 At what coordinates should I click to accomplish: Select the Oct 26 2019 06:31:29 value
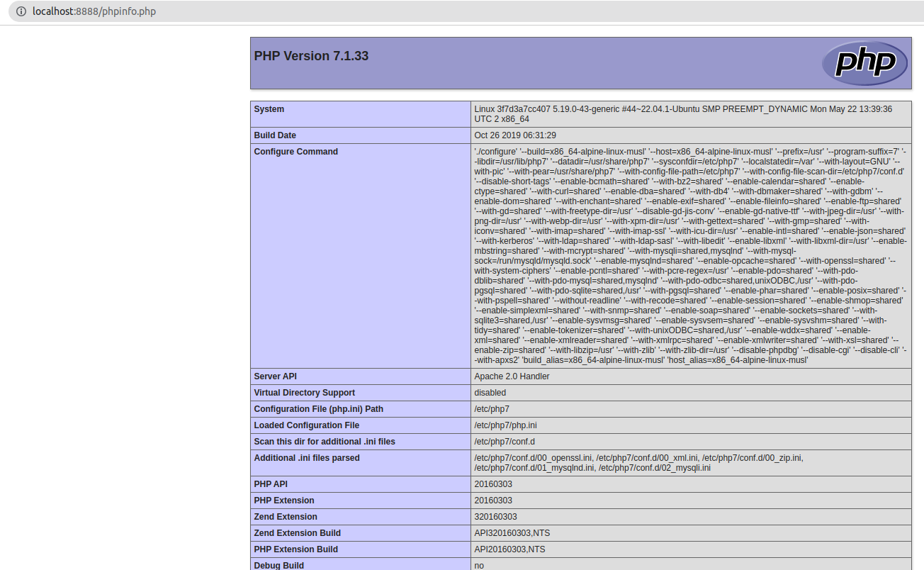[515, 135]
